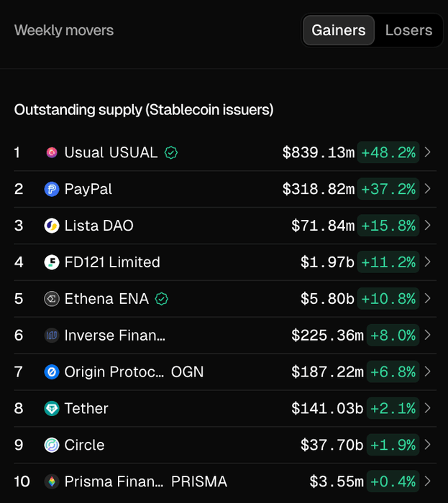448x503 pixels.
Task: Switch to the Gainers view
Action: pos(339,30)
